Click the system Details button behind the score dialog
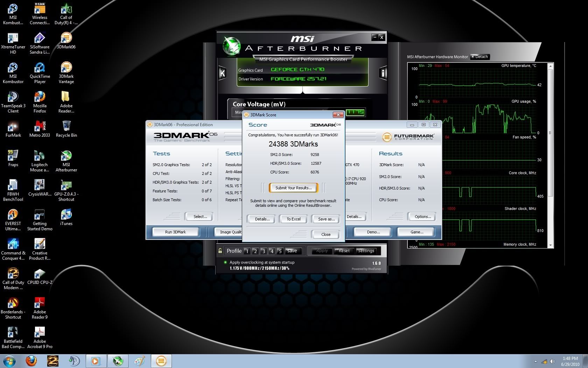Viewport: 588px width, 368px height. pyautogui.click(x=356, y=217)
